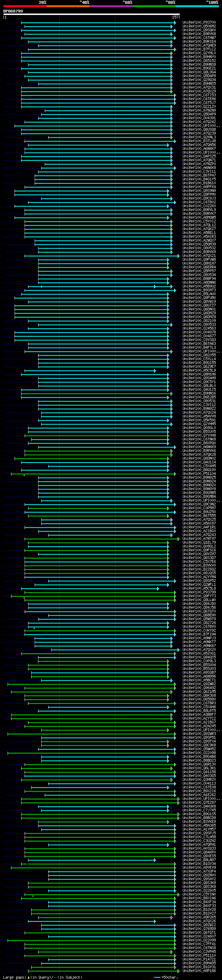Screen dimensions: 222x980
Task: Select hit label UniRef100_Q2YHL0
Action: [x=199, y=53]
